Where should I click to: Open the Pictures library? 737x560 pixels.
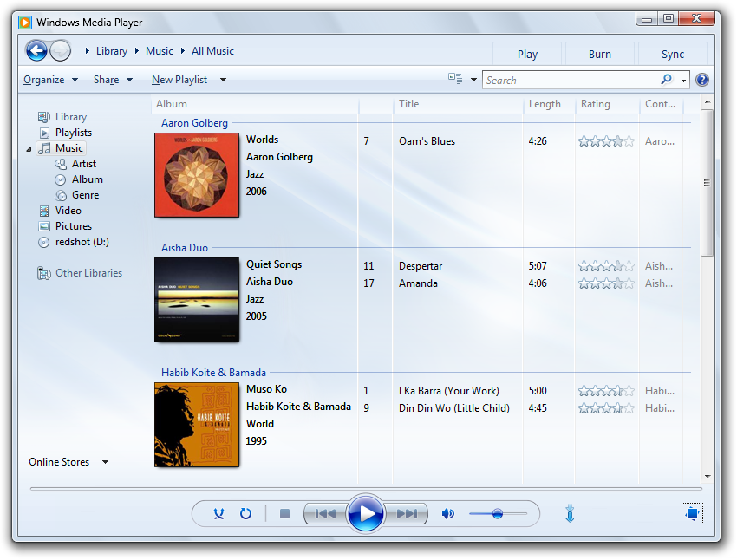74,226
